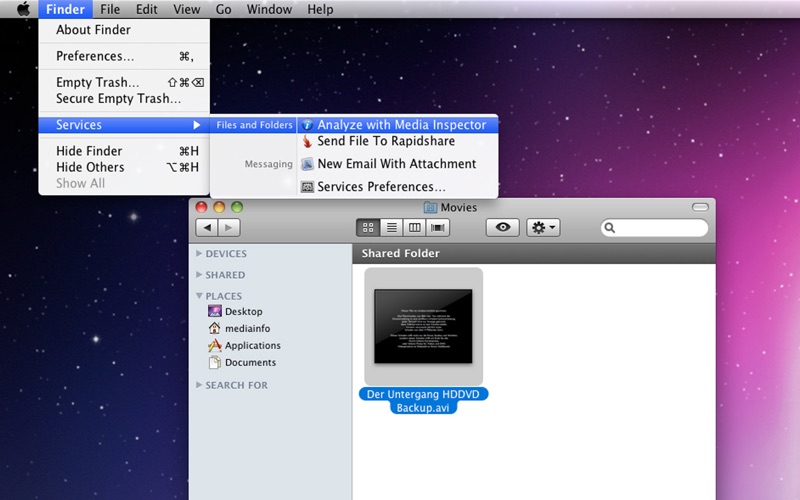Screen dimensions: 800x500
Task: Minimize the Movies window
Action: pyautogui.click(x=219, y=207)
